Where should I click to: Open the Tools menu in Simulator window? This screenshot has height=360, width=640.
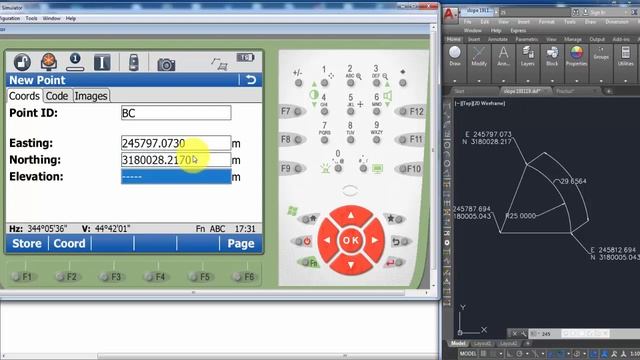tap(31, 18)
